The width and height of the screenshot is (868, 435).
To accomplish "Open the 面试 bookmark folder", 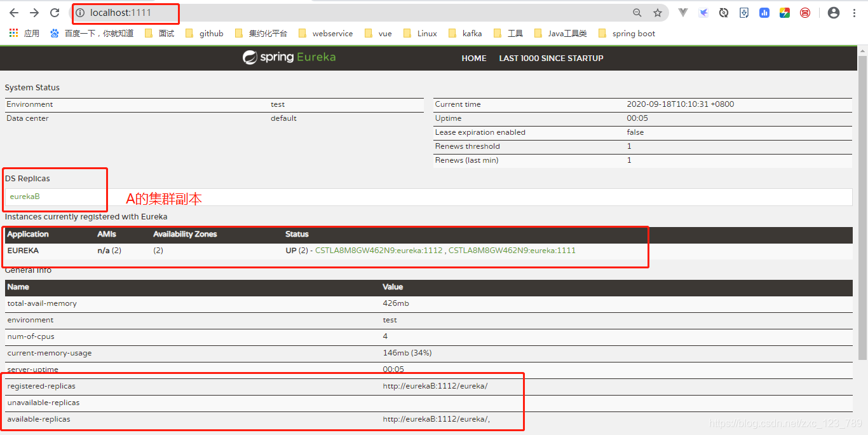I will (159, 34).
